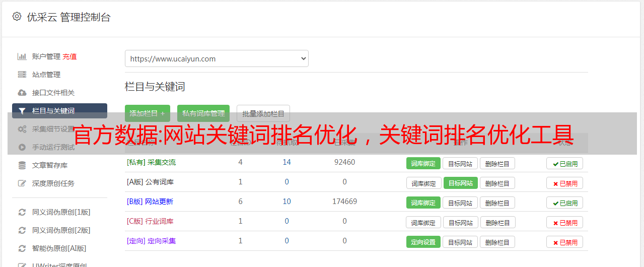
Task: Click the gear icon beside 优采云 管理控制台
Action: [17, 17]
